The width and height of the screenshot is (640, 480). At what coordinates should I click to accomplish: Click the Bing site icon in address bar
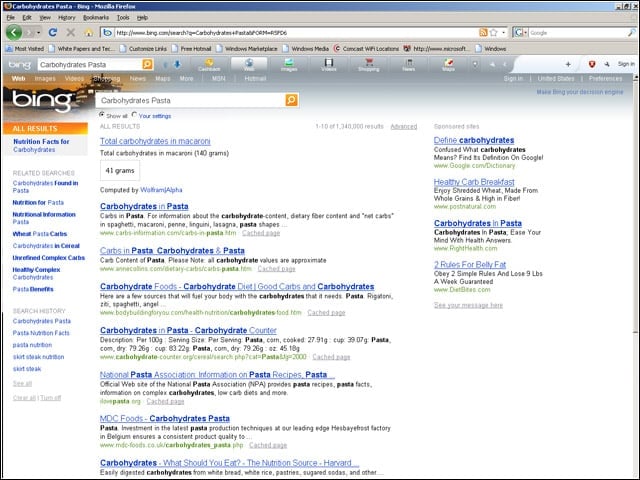click(x=107, y=33)
